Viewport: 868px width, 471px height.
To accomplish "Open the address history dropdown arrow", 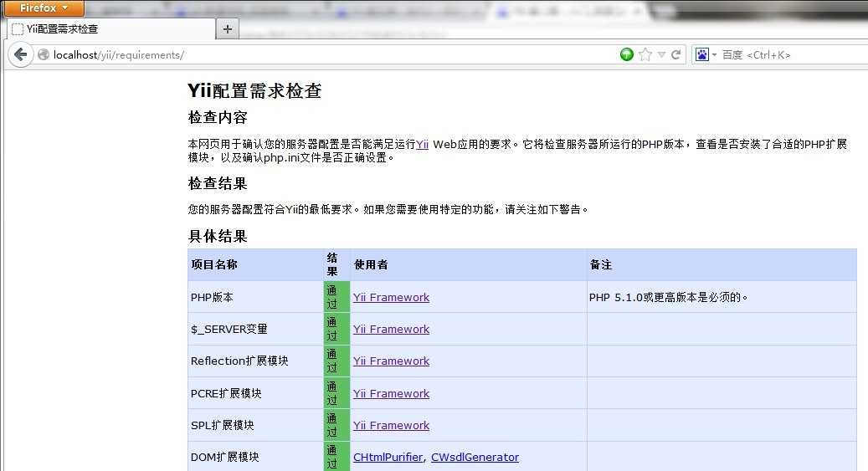I will click(661, 54).
